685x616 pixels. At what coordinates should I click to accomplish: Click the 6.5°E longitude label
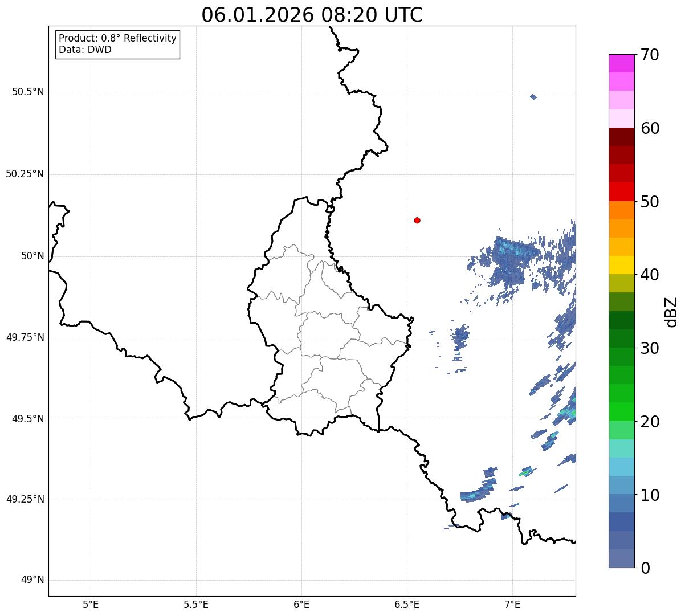pos(407,604)
